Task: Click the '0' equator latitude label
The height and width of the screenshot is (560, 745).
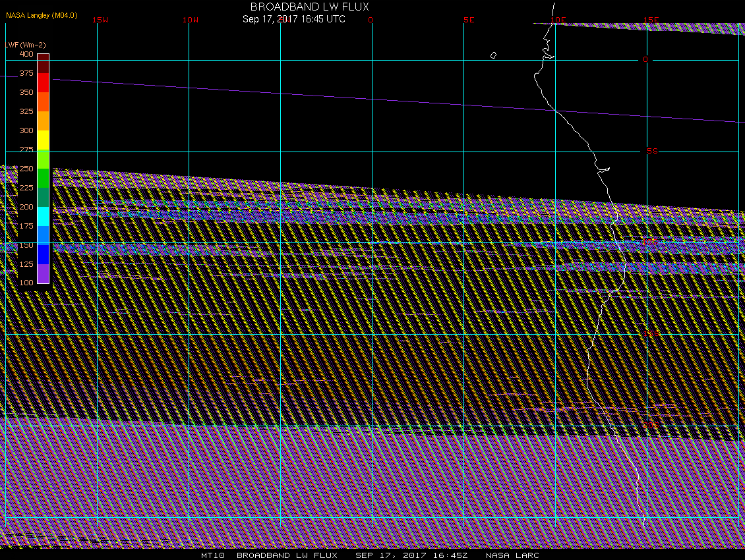Action: click(x=645, y=59)
